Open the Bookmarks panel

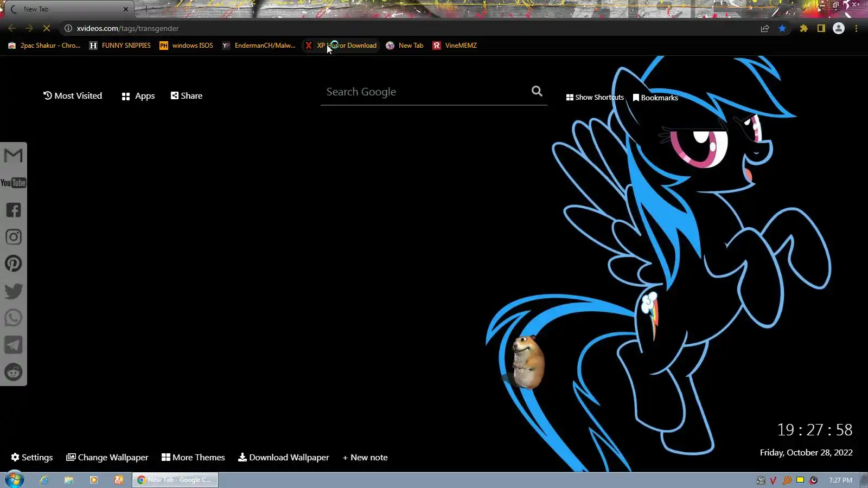tap(655, 98)
